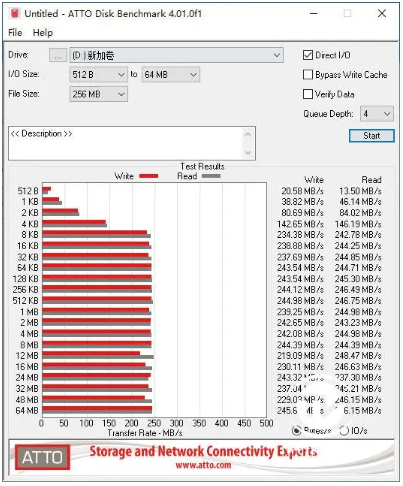Uncheck the Direct I/O checkbox

click(x=308, y=55)
